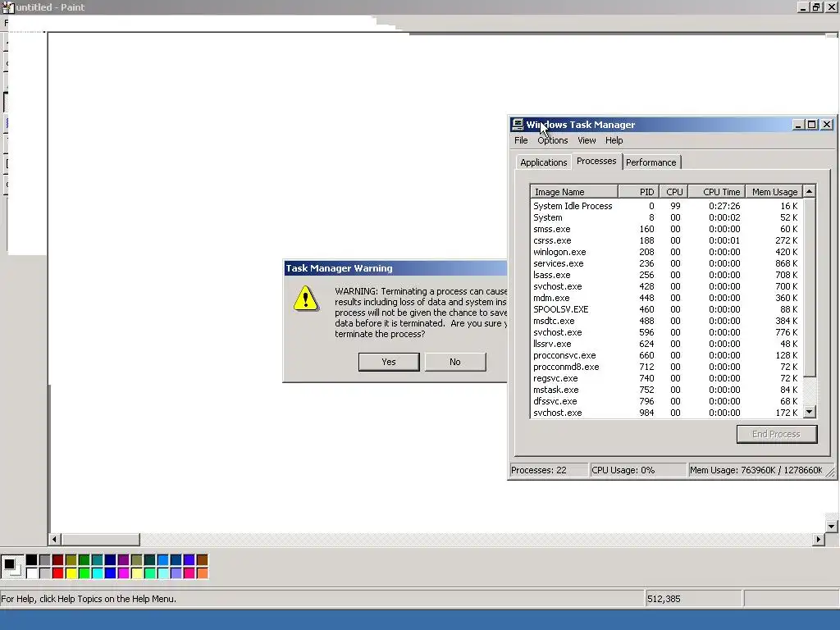
Task: Click Paint's horizontal scrollbar thumb
Action: click(x=100, y=540)
